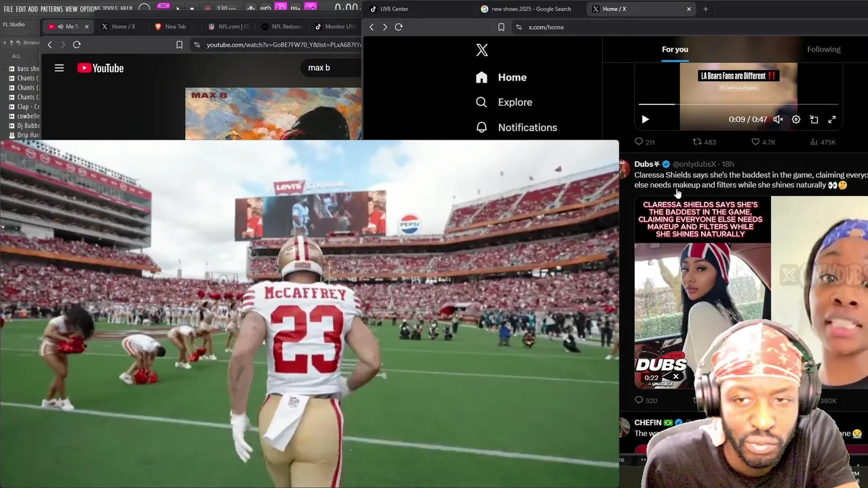The image size is (868, 488).
Task: Open site settings icon beside x.com/home
Action: pos(519,27)
